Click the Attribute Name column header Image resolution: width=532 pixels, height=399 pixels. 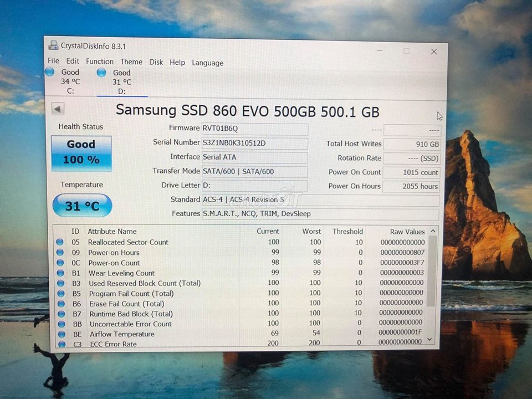(x=112, y=232)
